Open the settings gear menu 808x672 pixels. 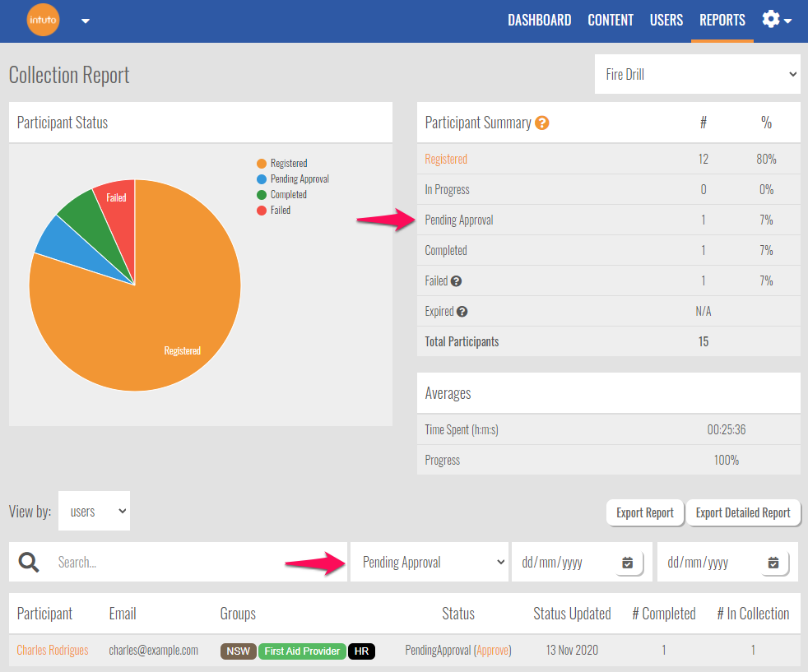click(776, 20)
